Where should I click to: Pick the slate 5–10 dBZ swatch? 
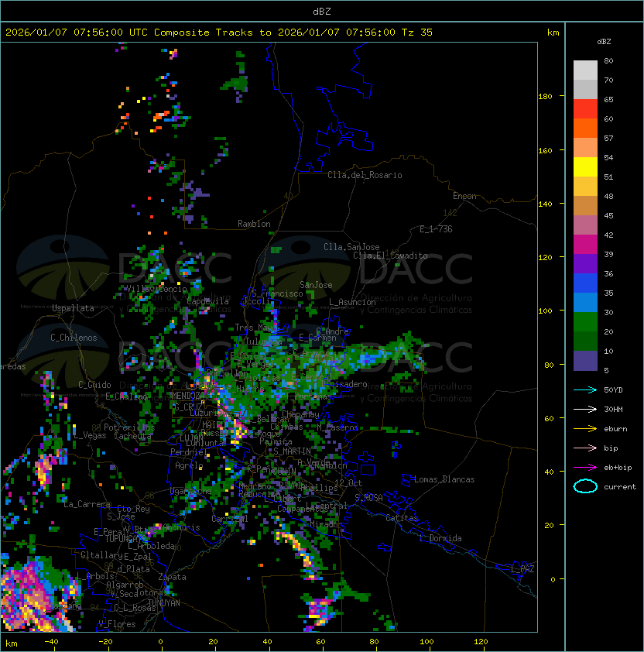pyautogui.click(x=585, y=361)
